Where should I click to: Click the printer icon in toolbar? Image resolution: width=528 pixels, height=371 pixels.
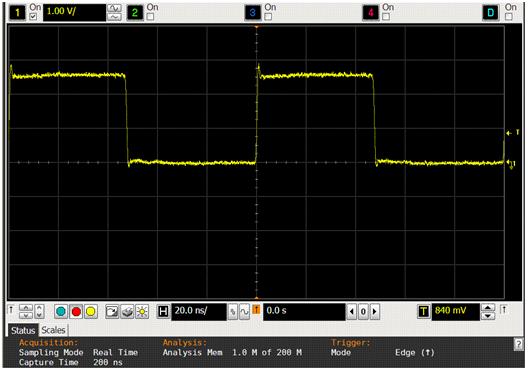[x=127, y=312]
